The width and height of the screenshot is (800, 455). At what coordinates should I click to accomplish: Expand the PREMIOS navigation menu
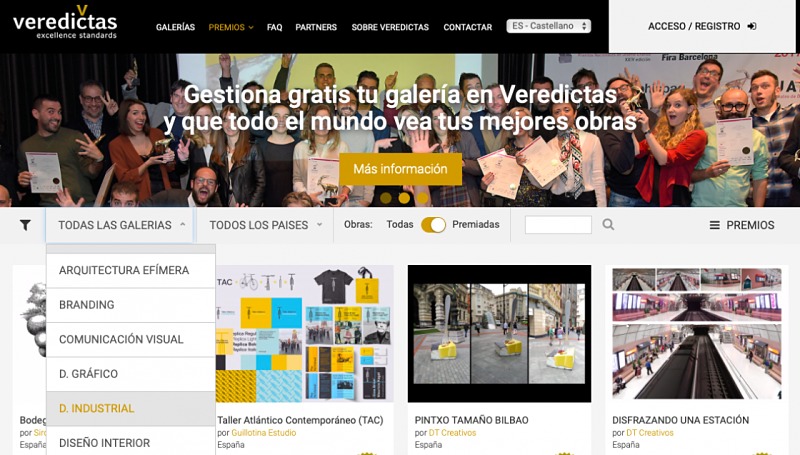[x=231, y=27]
